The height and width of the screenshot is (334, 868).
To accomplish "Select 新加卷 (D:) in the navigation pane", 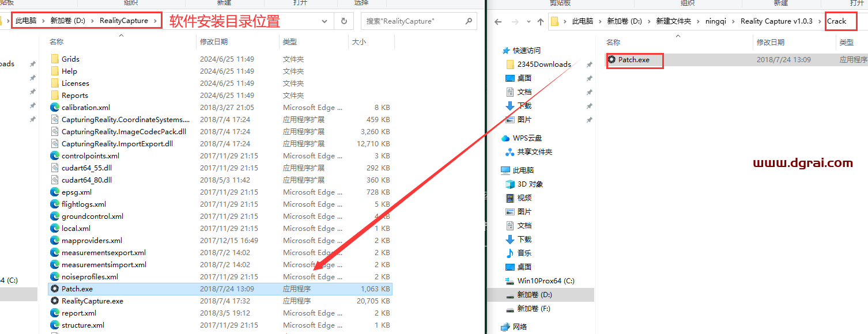I will [534, 294].
